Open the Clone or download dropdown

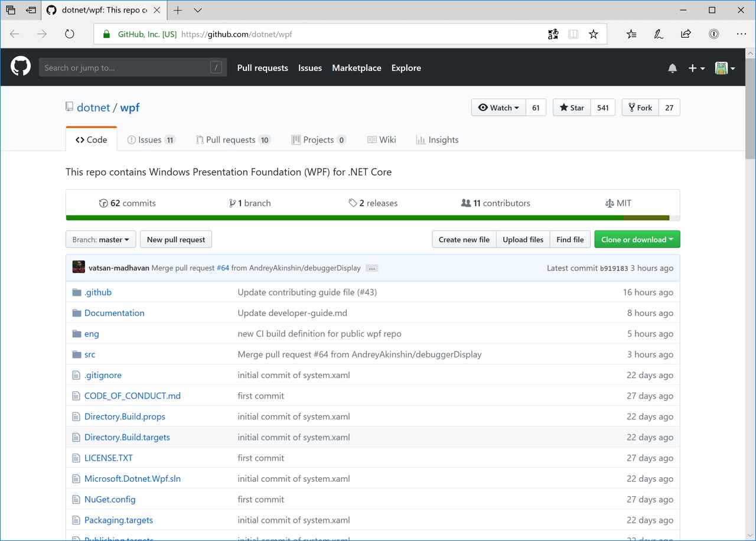coord(637,239)
